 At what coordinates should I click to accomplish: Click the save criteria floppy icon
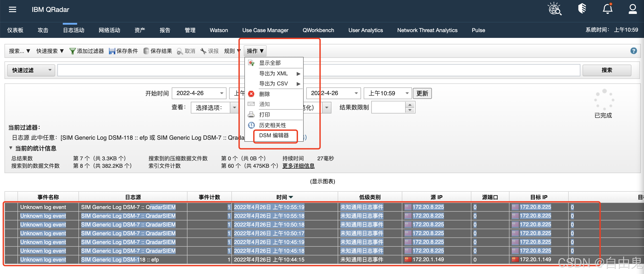(x=112, y=51)
